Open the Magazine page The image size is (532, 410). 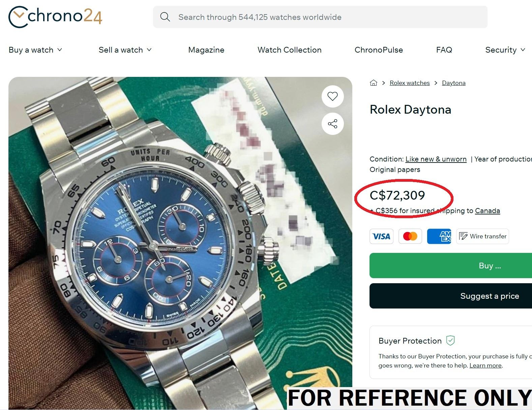coord(206,50)
